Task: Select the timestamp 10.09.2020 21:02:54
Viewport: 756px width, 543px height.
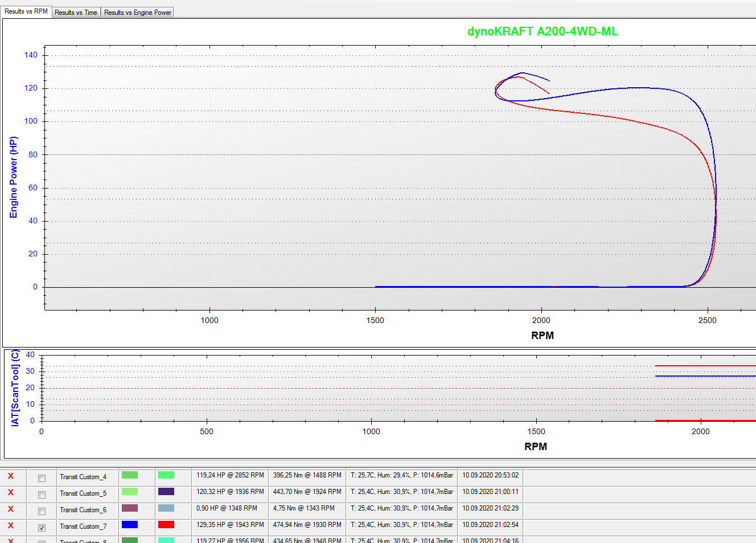Action: point(490,525)
